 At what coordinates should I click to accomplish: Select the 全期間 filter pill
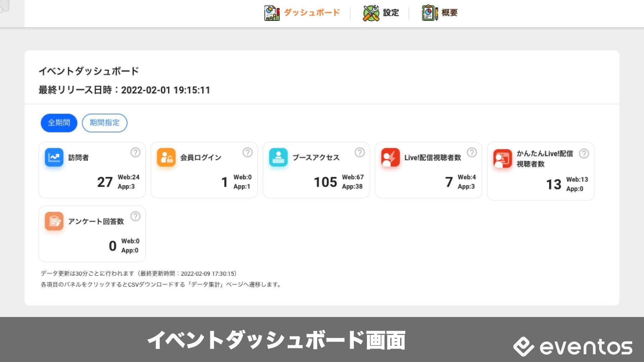point(59,123)
